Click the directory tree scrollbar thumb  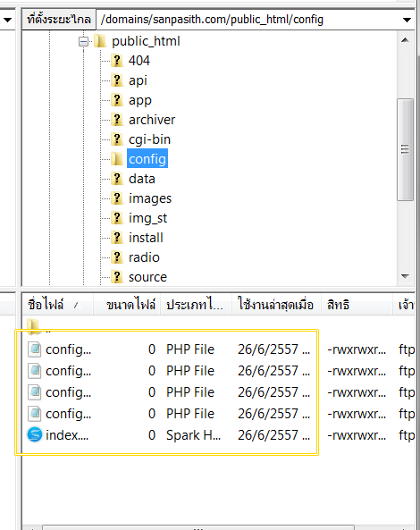coord(405,149)
